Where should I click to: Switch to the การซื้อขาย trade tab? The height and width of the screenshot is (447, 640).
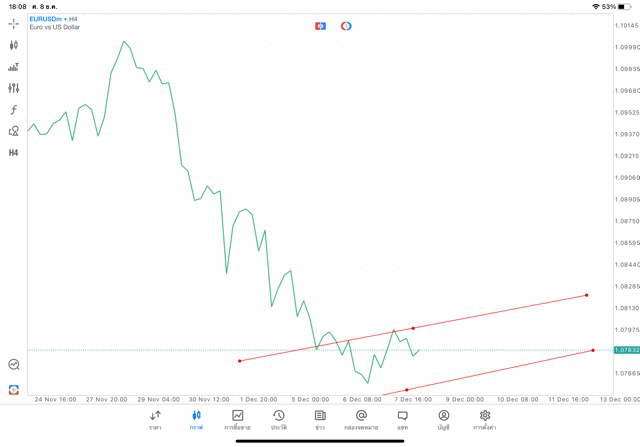coord(238,419)
